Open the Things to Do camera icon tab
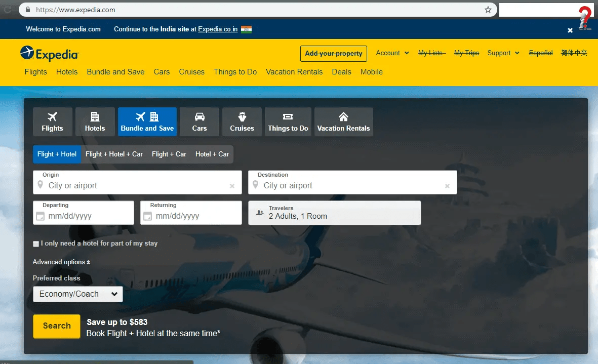 click(x=288, y=116)
